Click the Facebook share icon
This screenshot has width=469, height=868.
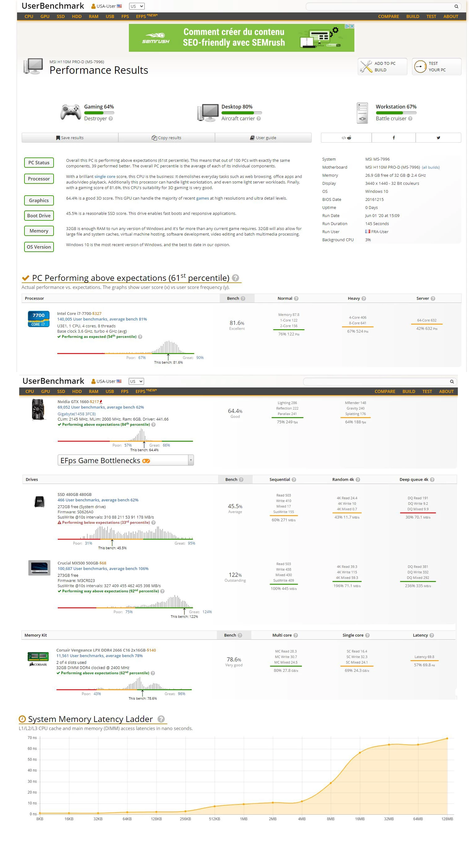pos(394,137)
